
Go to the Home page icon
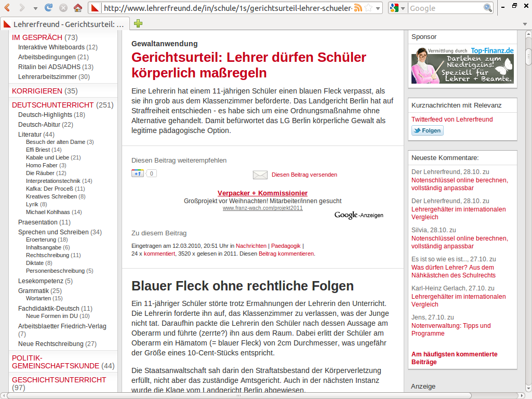pyautogui.click(x=78, y=7)
